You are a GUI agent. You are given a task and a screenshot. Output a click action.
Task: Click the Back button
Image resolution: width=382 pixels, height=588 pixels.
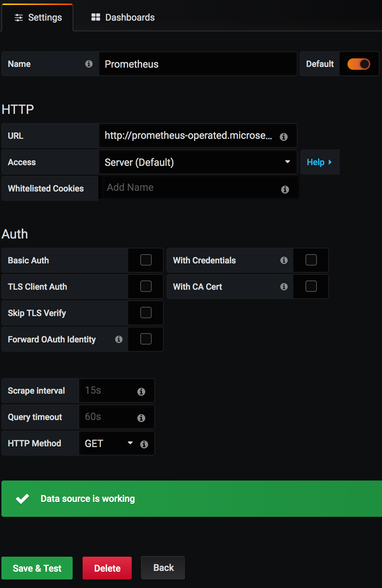[x=163, y=568]
